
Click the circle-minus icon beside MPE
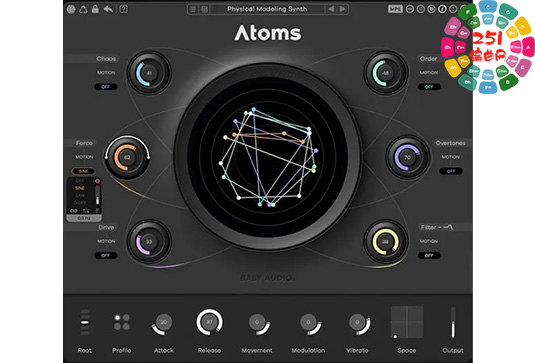point(410,9)
